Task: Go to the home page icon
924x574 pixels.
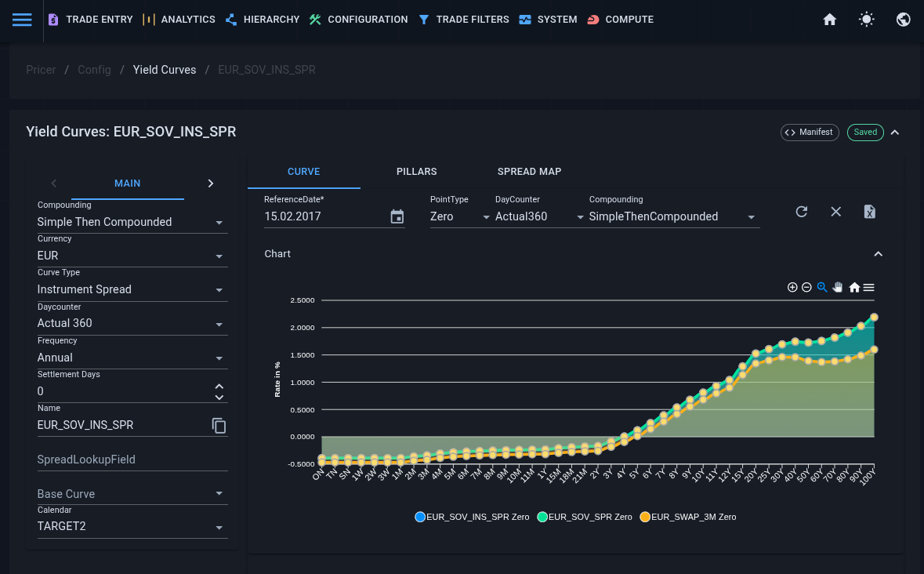Action: [x=830, y=20]
